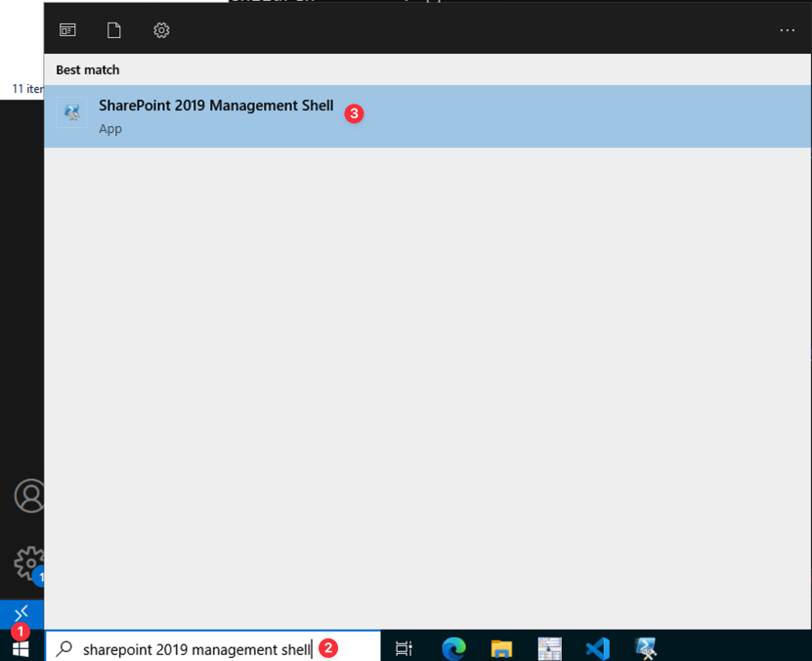
Task: Filter search results by Apps
Action: 67,30
